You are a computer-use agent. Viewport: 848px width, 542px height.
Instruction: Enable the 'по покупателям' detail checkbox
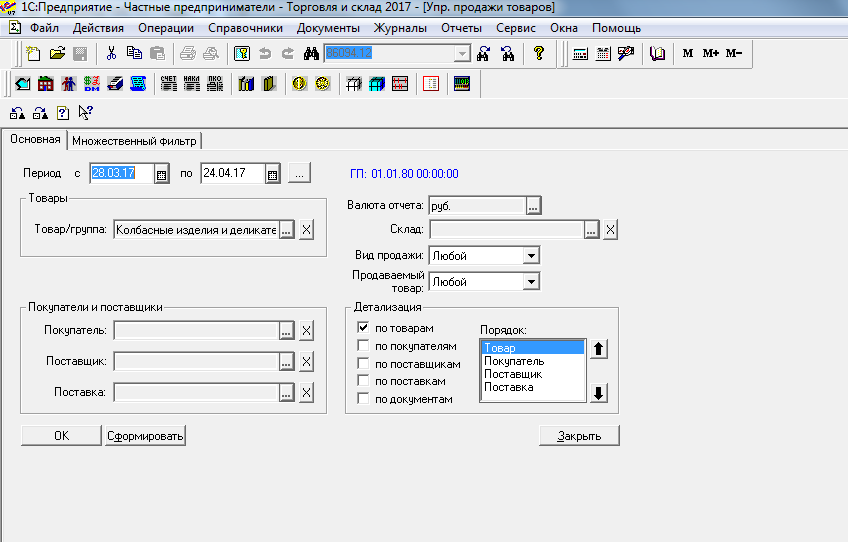pyautogui.click(x=364, y=346)
